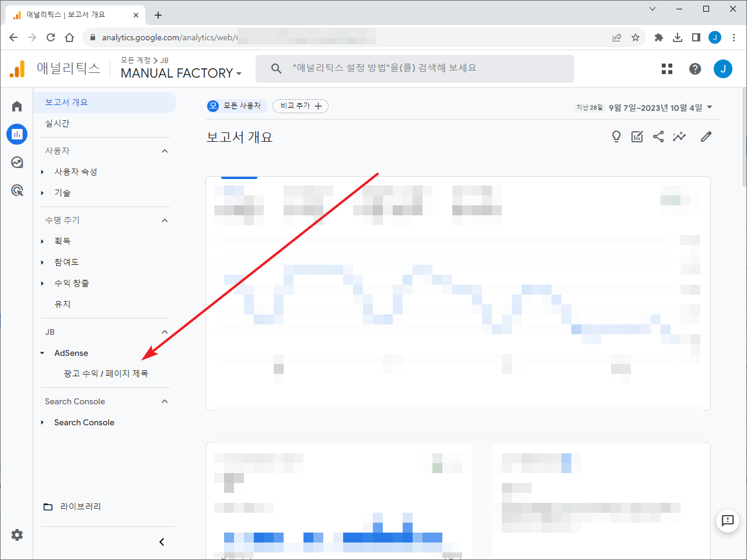Collapse the JB section chevron
Screen dimensions: 747x560
165,332
